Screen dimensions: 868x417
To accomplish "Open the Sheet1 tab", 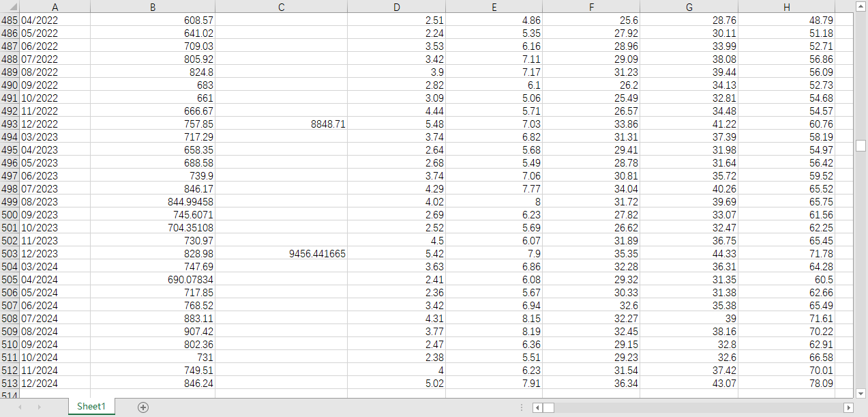I will pyautogui.click(x=91, y=406).
